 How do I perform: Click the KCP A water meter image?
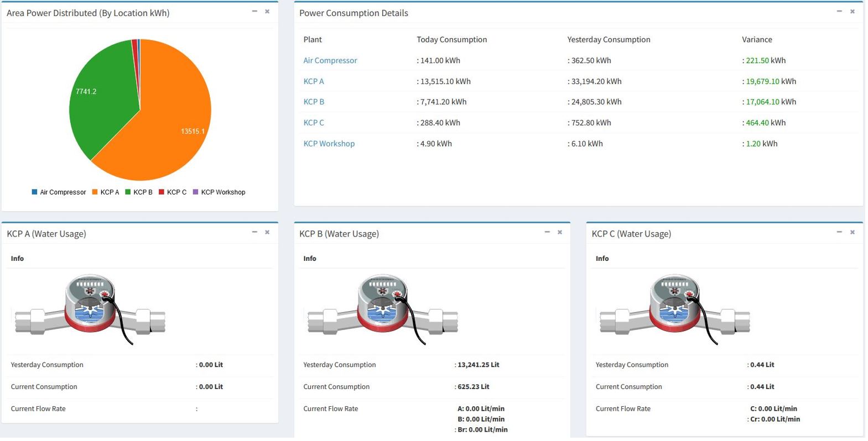(90, 309)
